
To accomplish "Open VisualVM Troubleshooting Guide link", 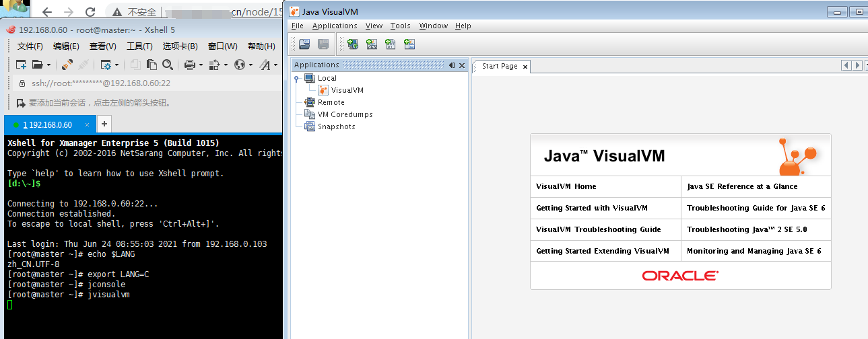I will pyautogui.click(x=598, y=229).
